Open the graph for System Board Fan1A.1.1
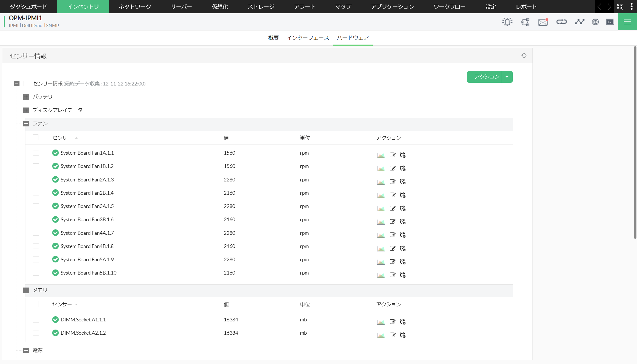The image size is (637, 364). tap(380, 155)
